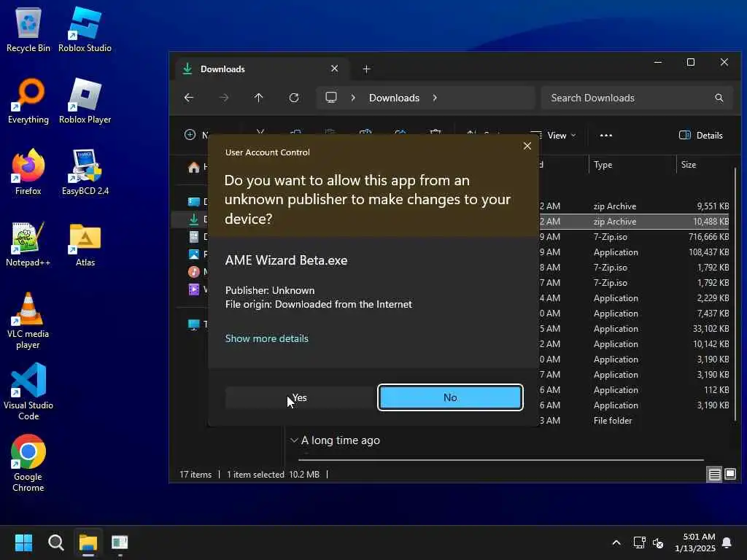Go up one folder level
747x560 pixels.
point(258,98)
